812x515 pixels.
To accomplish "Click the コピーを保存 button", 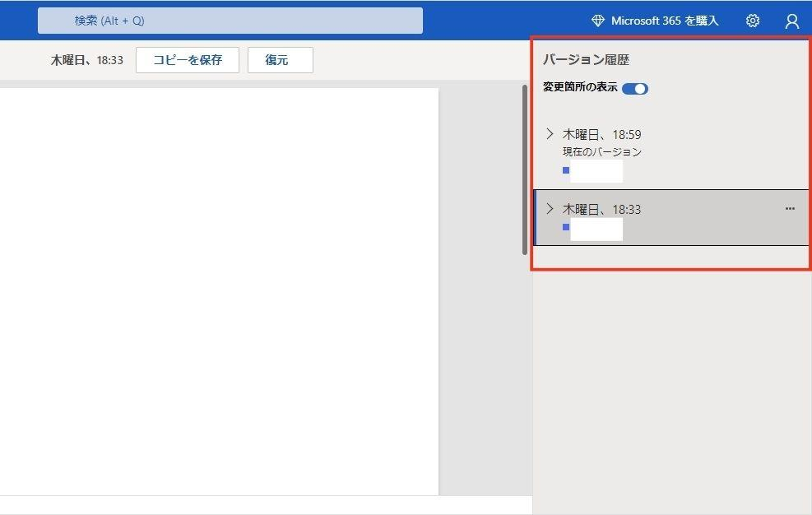I will [x=187, y=59].
